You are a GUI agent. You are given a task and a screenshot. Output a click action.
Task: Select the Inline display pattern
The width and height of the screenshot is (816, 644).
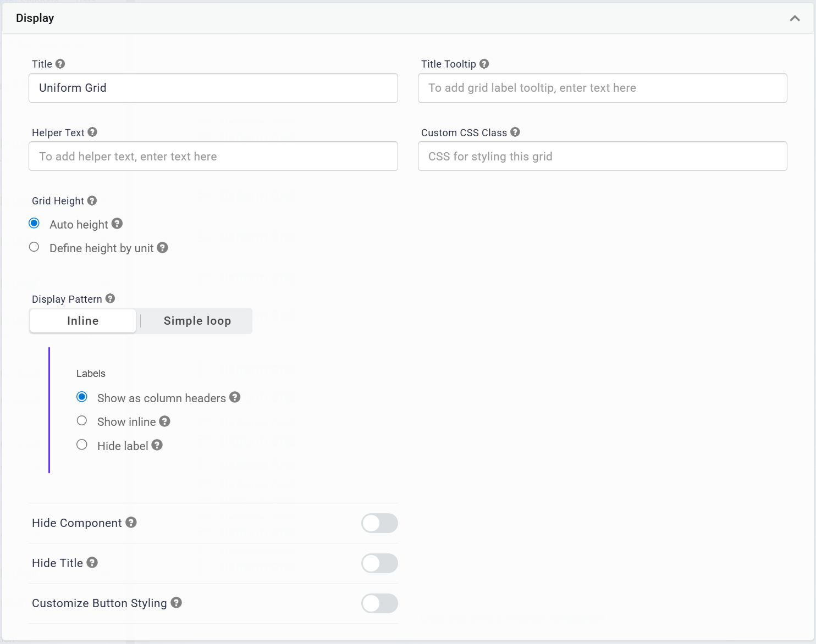[x=83, y=321]
